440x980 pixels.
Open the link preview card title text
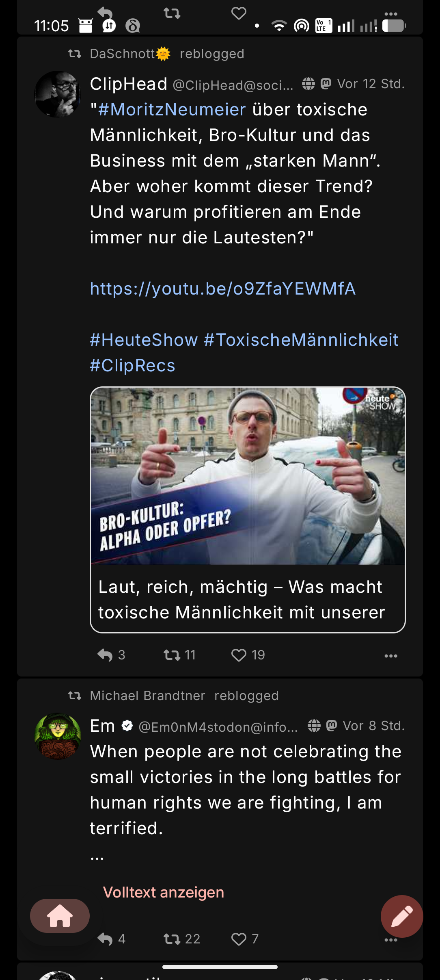pos(242,599)
